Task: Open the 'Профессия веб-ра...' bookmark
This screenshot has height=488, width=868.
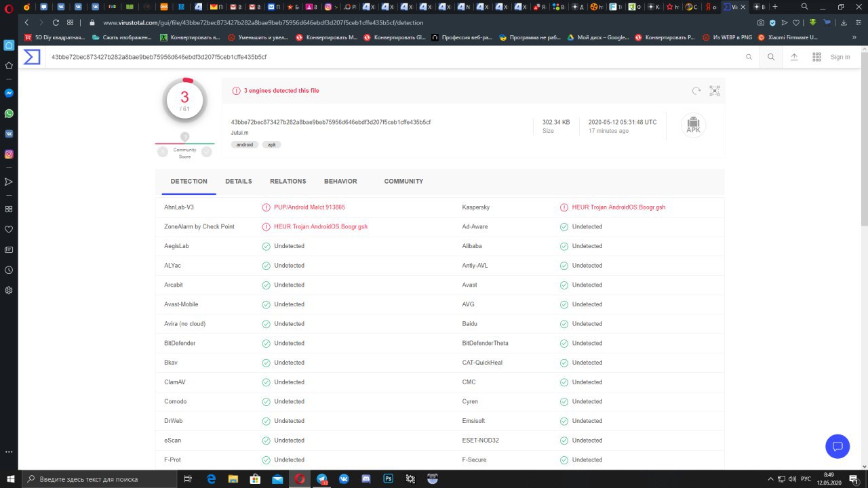Action: (463, 37)
